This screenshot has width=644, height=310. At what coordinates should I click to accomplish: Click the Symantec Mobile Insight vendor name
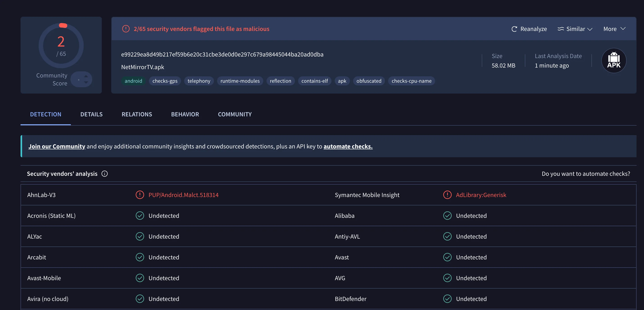[367, 195]
